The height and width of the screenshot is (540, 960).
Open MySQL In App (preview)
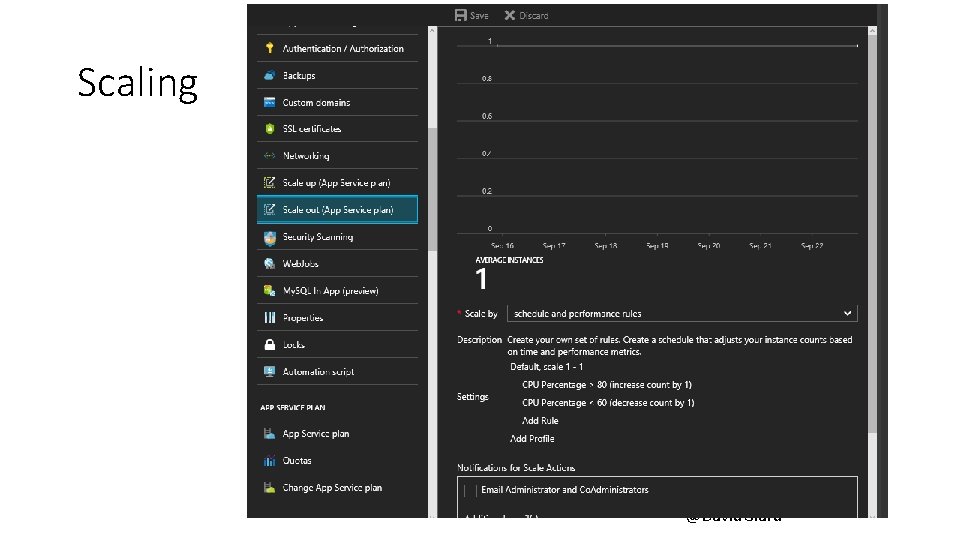pos(337,290)
